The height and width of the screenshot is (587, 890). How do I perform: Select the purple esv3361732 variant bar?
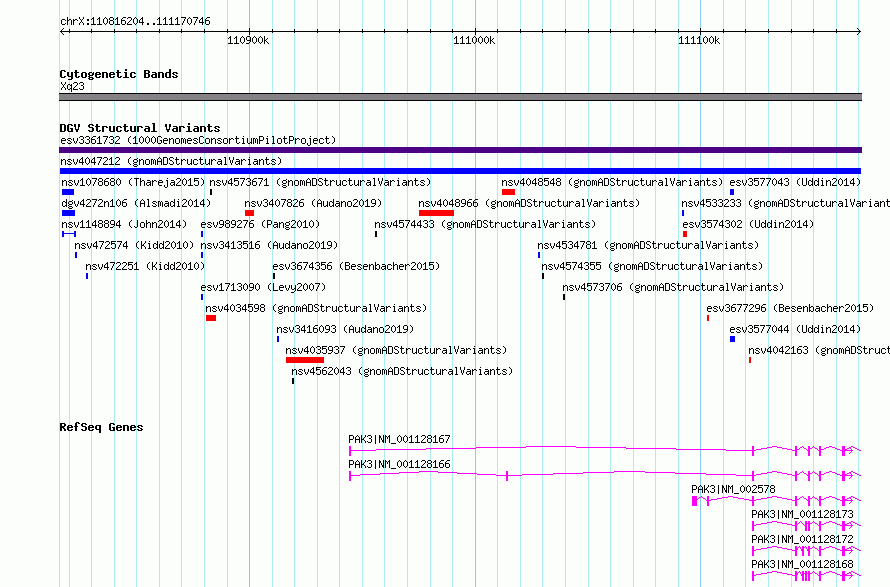(460, 150)
